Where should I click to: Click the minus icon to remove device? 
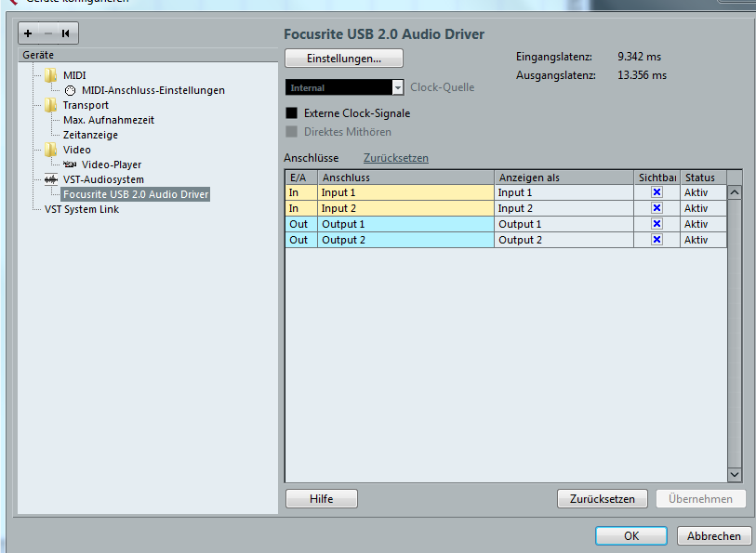point(47,33)
